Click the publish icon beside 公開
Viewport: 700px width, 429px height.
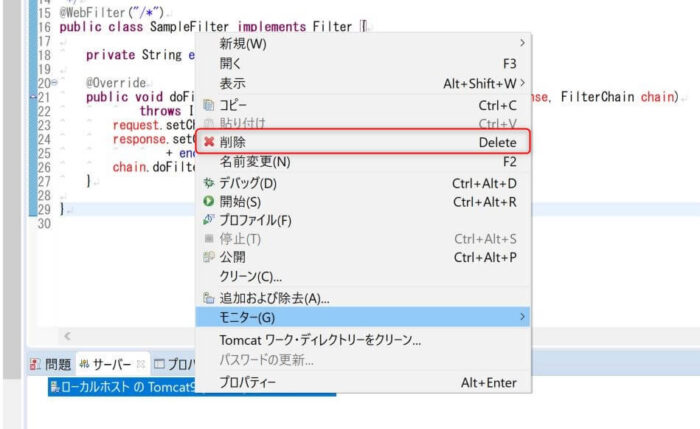click(x=208, y=257)
